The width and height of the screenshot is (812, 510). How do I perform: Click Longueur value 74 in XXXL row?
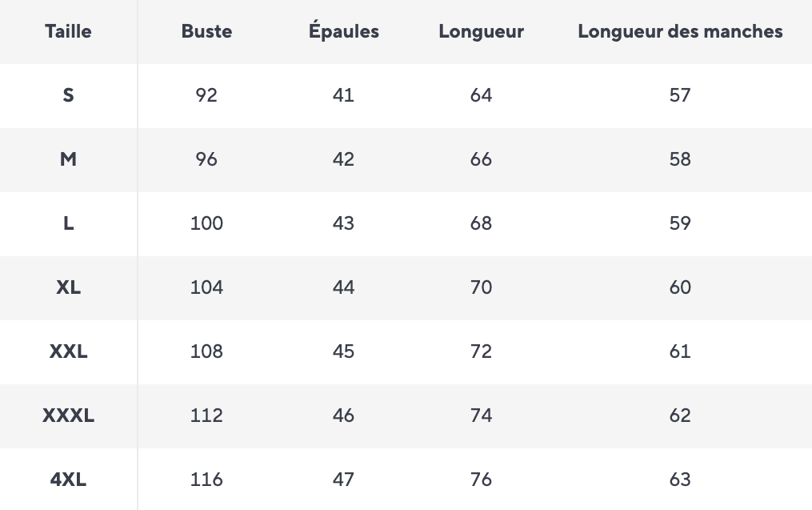point(481,416)
